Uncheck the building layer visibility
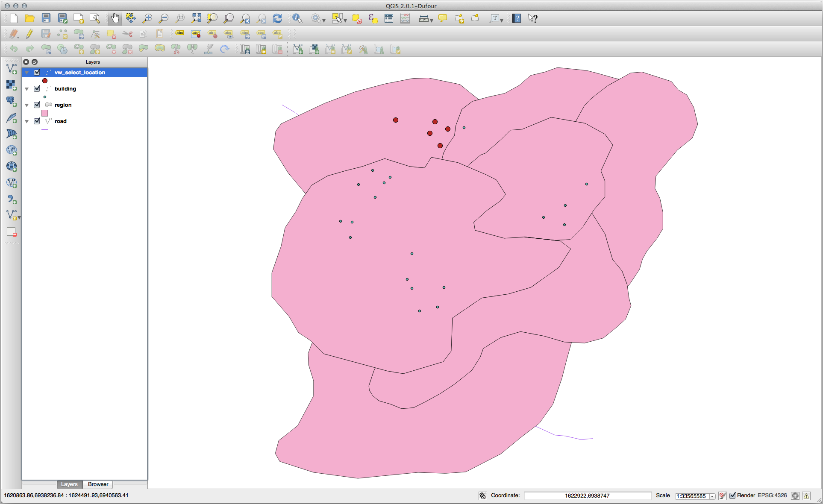823x504 pixels. tap(38, 88)
